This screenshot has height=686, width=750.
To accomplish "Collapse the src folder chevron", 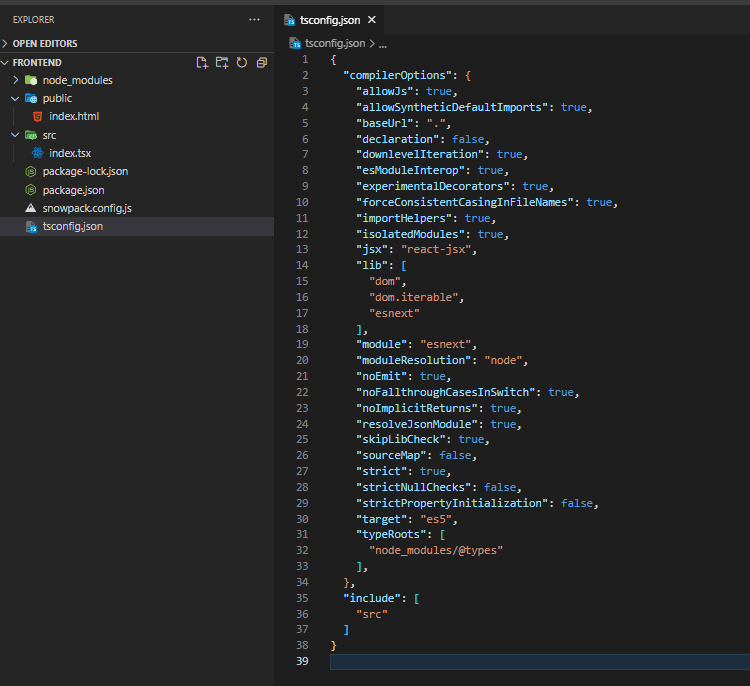I will (15, 135).
